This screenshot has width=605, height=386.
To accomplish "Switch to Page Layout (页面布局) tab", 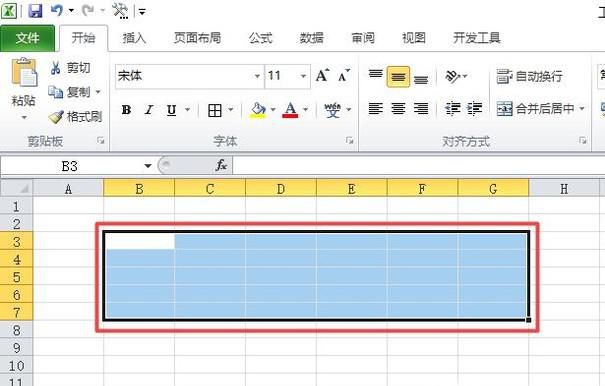I will click(197, 38).
